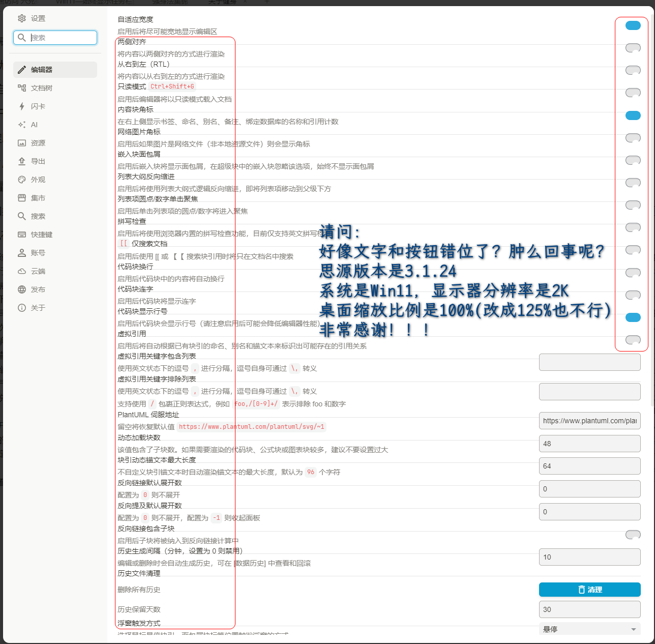Open the AI settings section
655x644 pixels.
pos(55,125)
